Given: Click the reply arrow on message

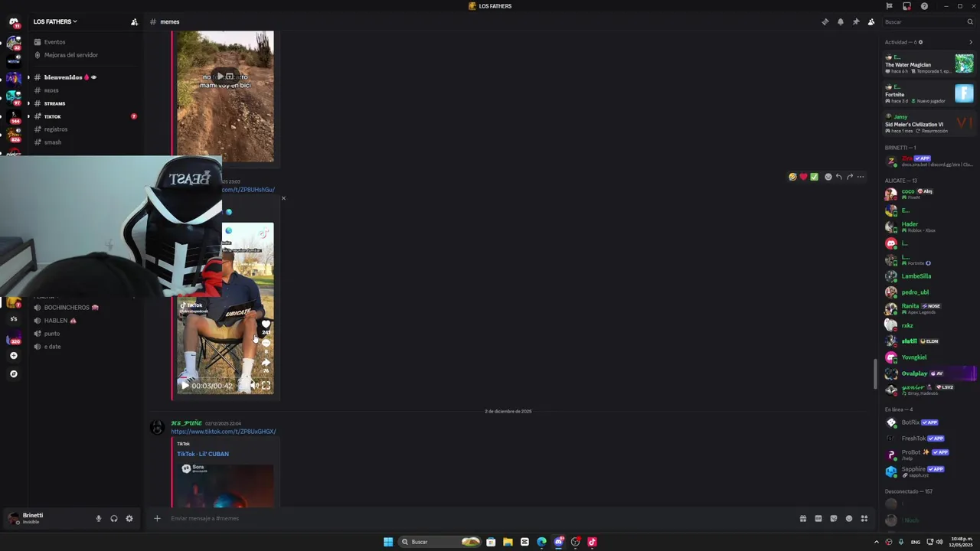Looking at the screenshot, I should (x=838, y=177).
